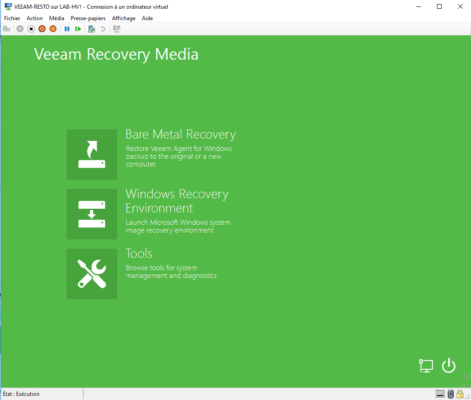Select the Tools heading text

pos(139,254)
